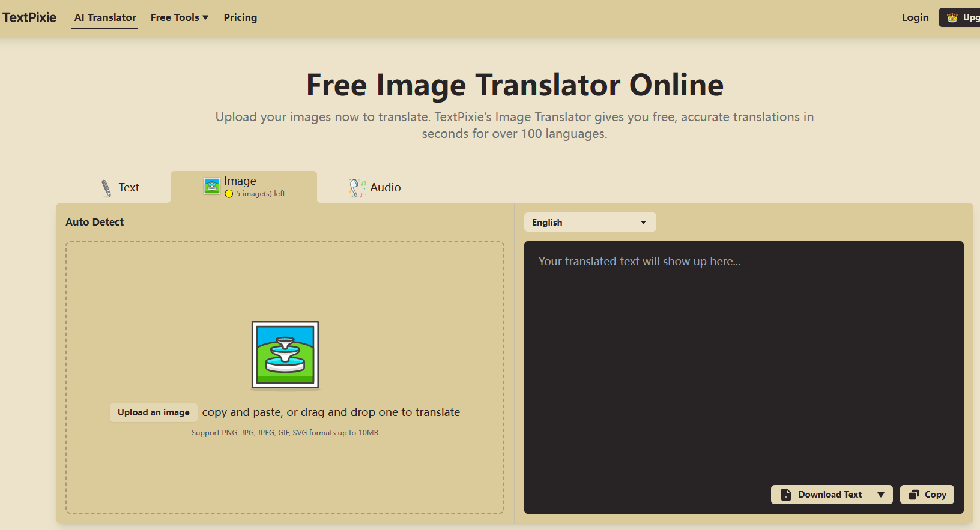Image resolution: width=980 pixels, height=530 pixels.
Task: Click the Login link
Action: pyautogui.click(x=915, y=17)
